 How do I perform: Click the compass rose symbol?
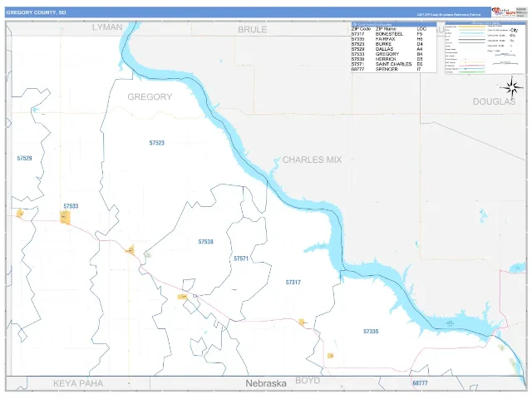point(513,87)
